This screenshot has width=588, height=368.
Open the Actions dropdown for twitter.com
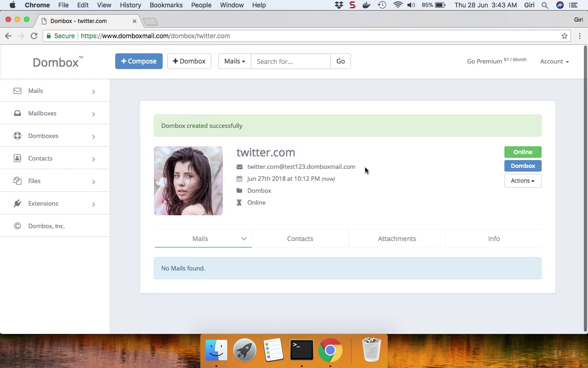pos(523,181)
